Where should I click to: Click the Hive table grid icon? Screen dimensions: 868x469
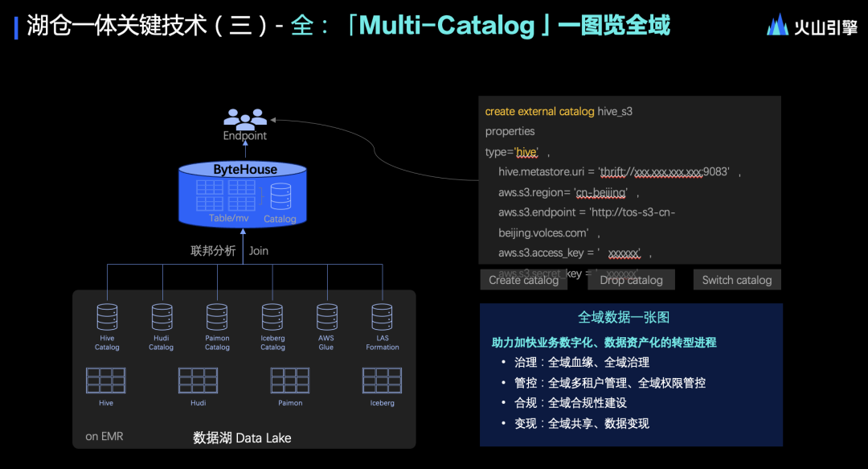[106, 381]
